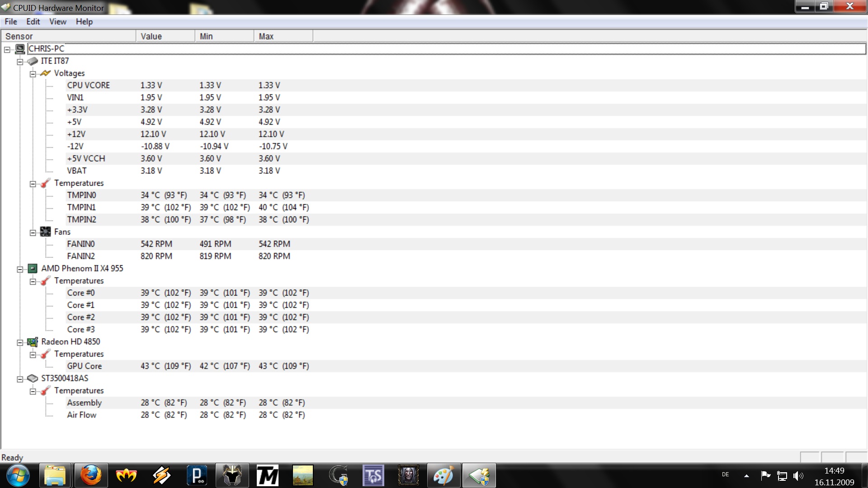The image size is (868, 488).
Task: Collapse the Fans group expander
Action: tap(33, 232)
